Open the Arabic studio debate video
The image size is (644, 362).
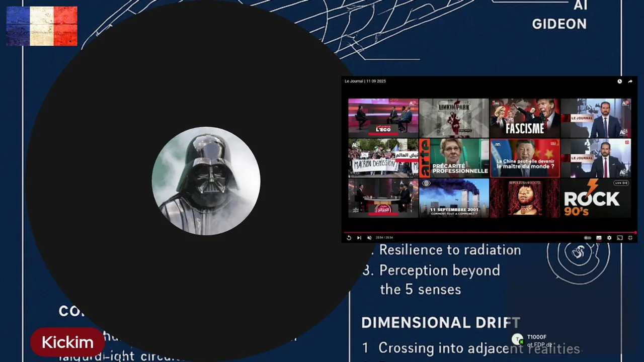pyautogui.click(x=383, y=198)
